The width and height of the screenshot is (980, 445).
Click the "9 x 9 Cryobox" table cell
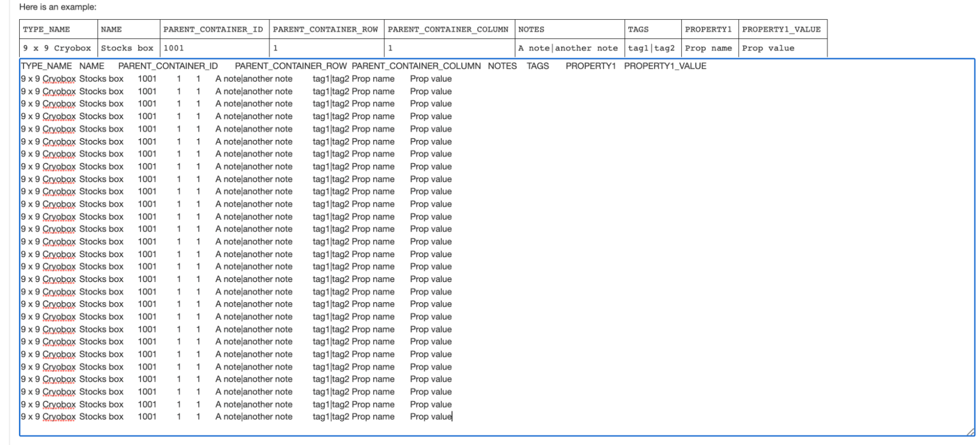(57, 48)
